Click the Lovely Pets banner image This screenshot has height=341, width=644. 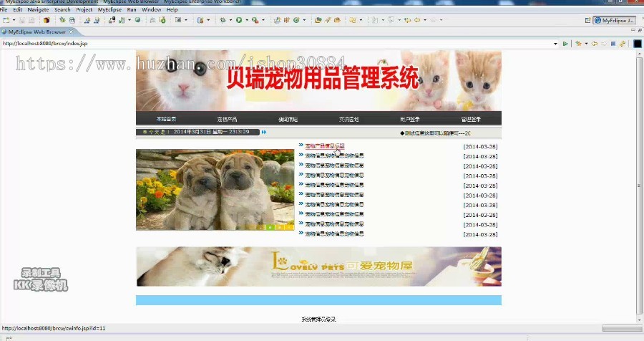click(318, 266)
